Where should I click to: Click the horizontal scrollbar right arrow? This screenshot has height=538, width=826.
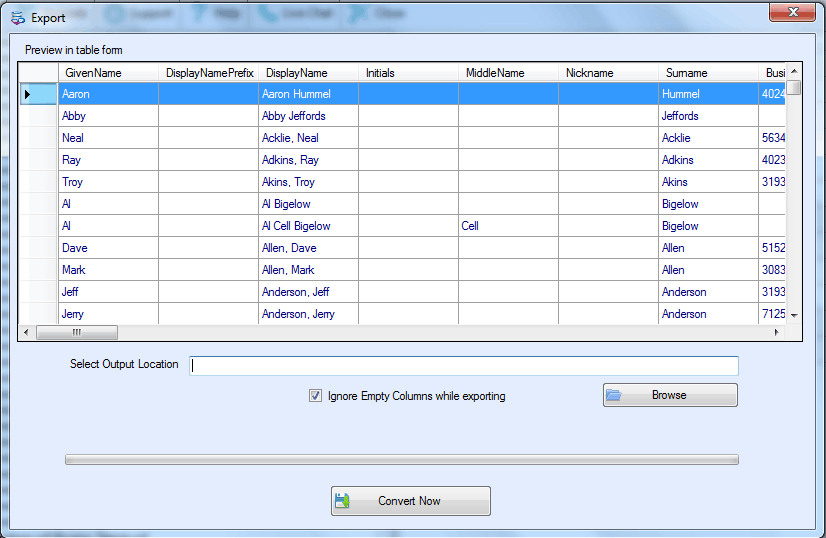pyautogui.click(x=776, y=332)
